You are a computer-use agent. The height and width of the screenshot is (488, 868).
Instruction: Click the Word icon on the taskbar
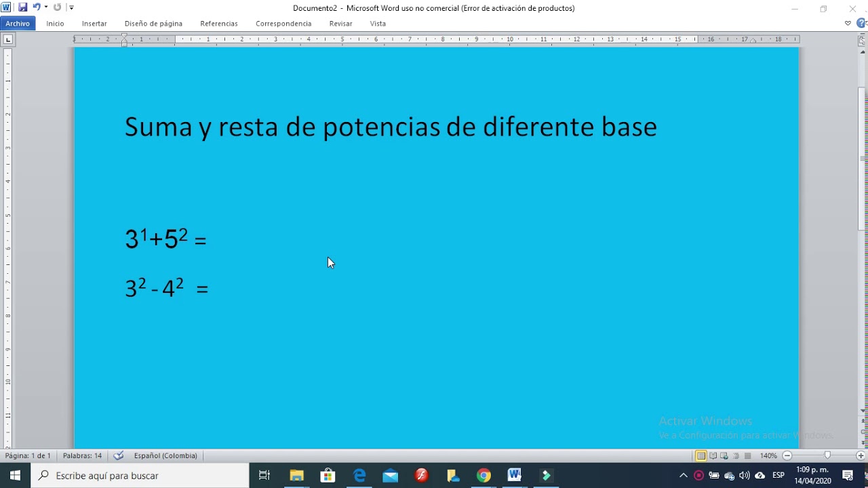pos(515,475)
